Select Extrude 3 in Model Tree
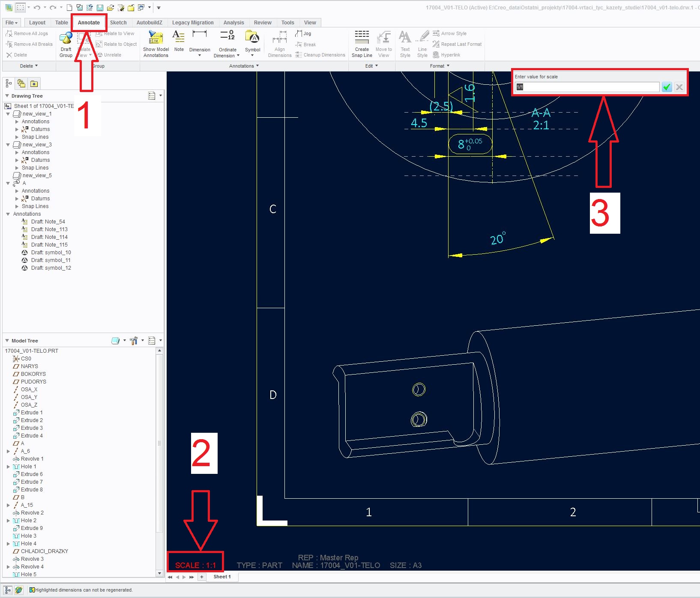700x598 pixels. [28, 428]
